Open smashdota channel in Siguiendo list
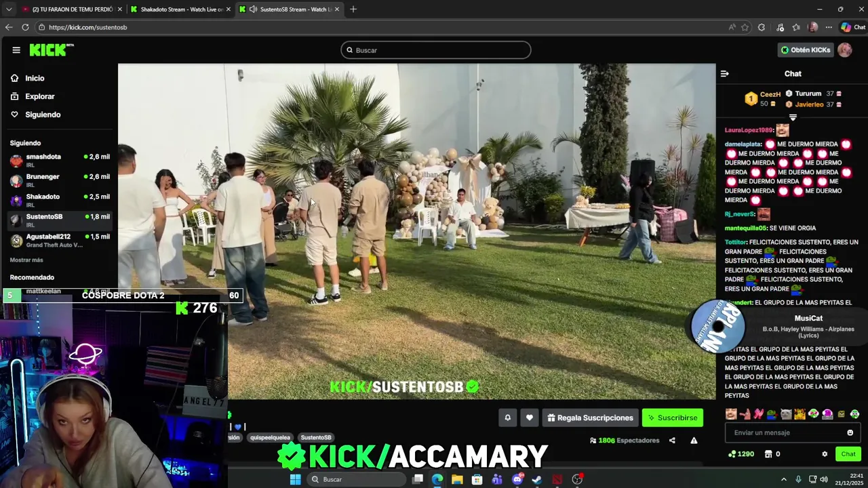868x488 pixels. 60,161
